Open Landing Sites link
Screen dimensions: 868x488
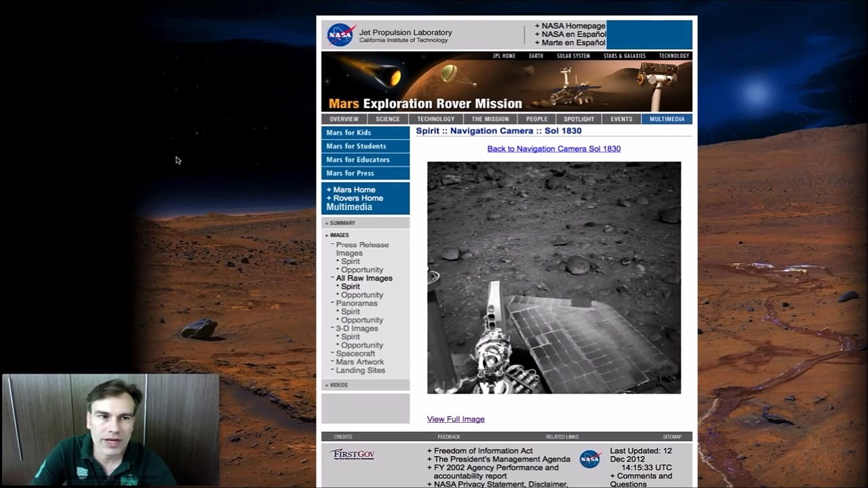tap(361, 371)
